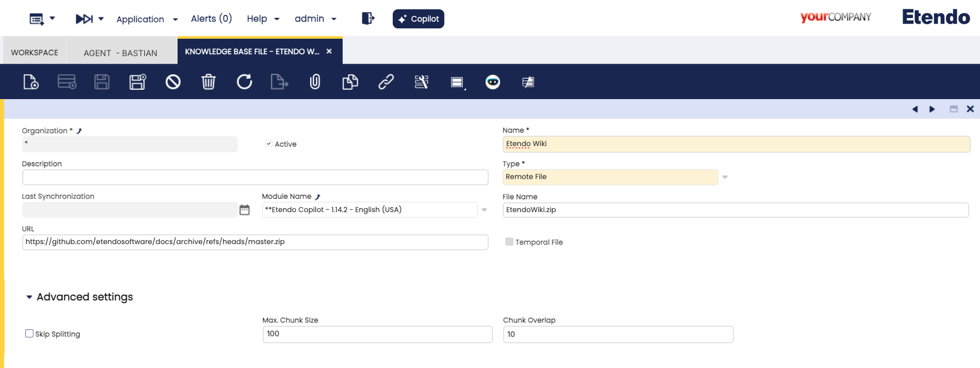Select the Module Name Etendo Copilot combo box

point(369,210)
